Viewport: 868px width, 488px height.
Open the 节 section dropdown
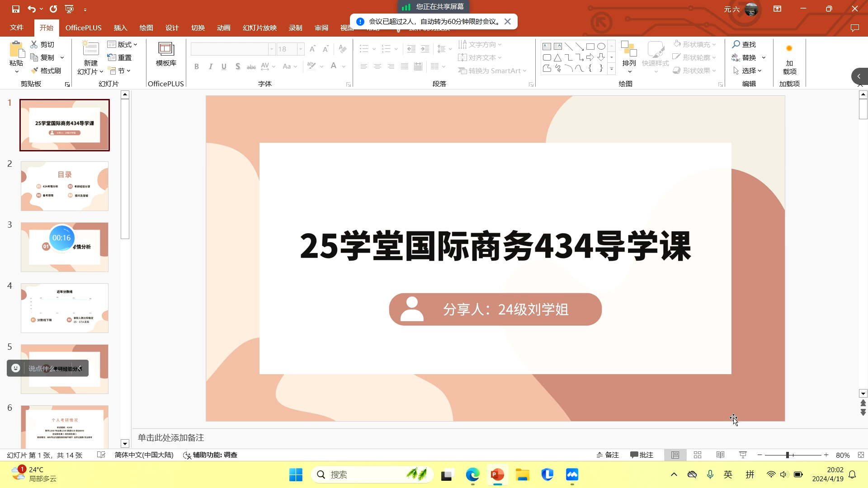tap(120, 70)
